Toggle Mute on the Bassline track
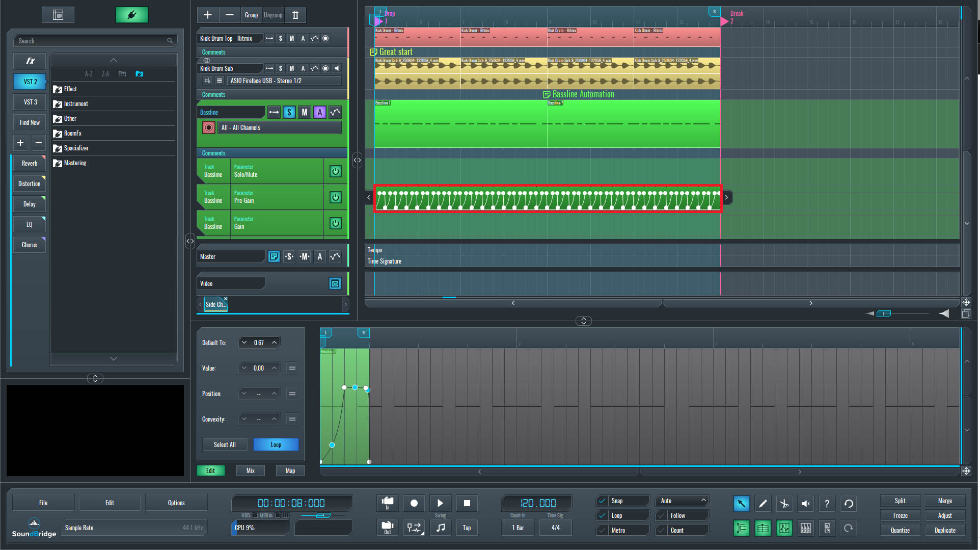Viewport: 980px width, 550px height. click(305, 112)
